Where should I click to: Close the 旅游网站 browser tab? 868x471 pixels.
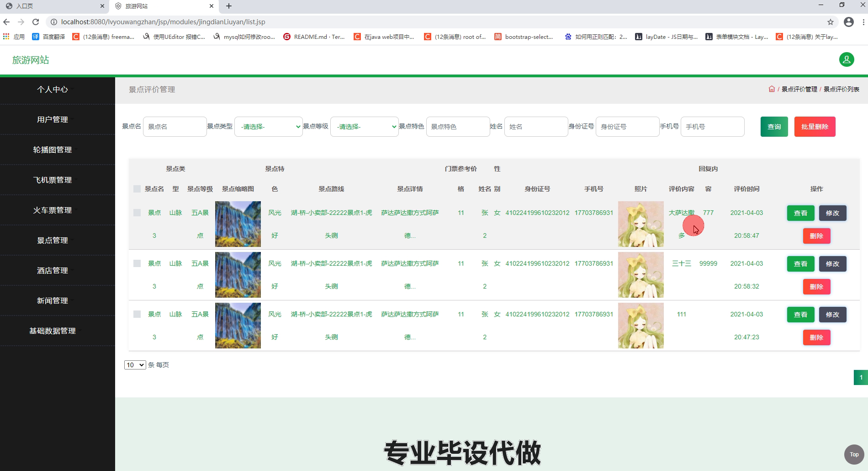tap(212, 6)
